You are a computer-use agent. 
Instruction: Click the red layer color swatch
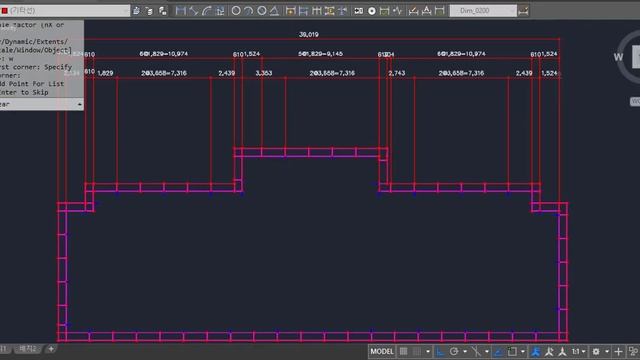(4, 11)
